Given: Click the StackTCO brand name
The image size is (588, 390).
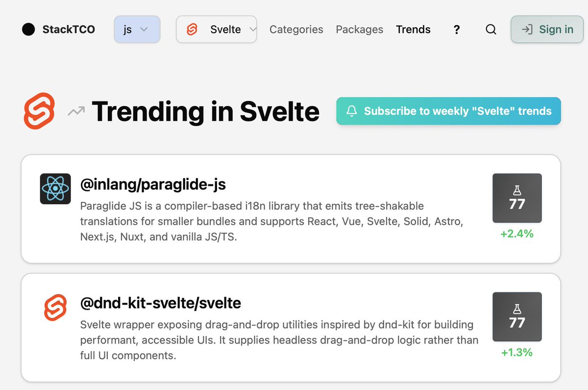Looking at the screenshot, I should [x=69, y=29].
